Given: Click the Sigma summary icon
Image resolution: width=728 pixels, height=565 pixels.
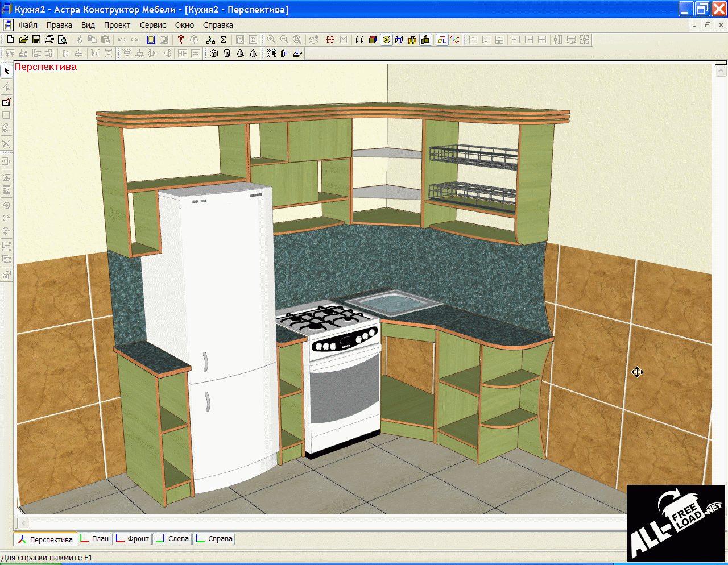Looking at the screenshot, I should (224, 40).
